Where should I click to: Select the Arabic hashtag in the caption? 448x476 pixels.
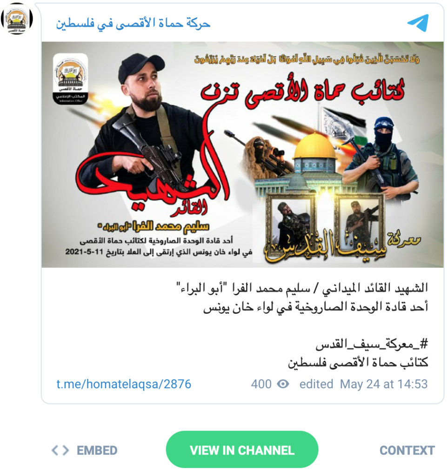tap(372, 344)
